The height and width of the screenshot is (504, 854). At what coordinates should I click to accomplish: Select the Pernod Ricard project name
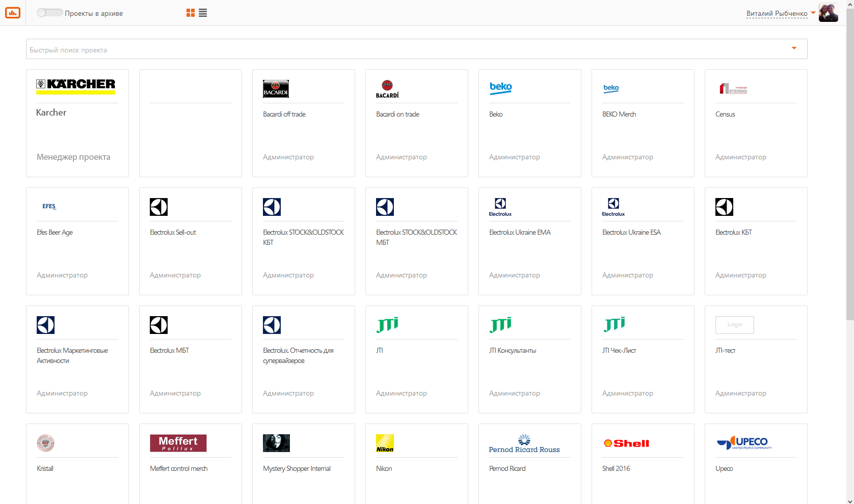(x=507, y=468)
